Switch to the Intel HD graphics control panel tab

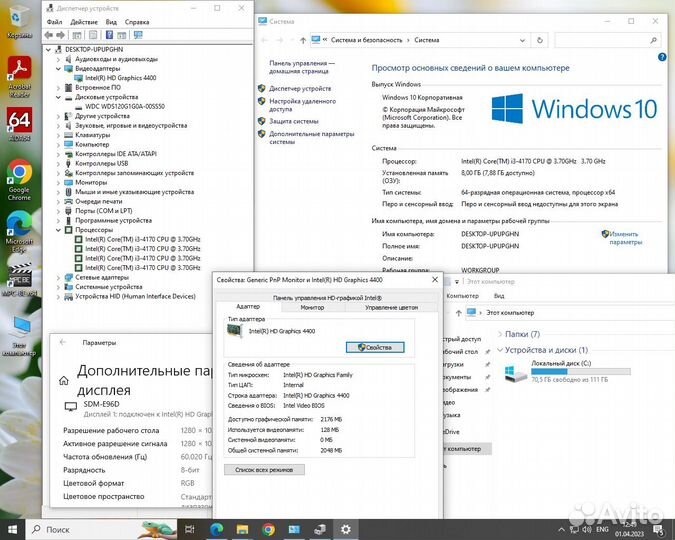click(327, 298)
